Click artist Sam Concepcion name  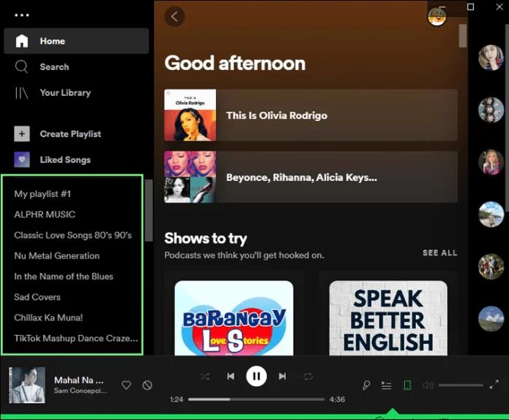(x=80, y=390)
